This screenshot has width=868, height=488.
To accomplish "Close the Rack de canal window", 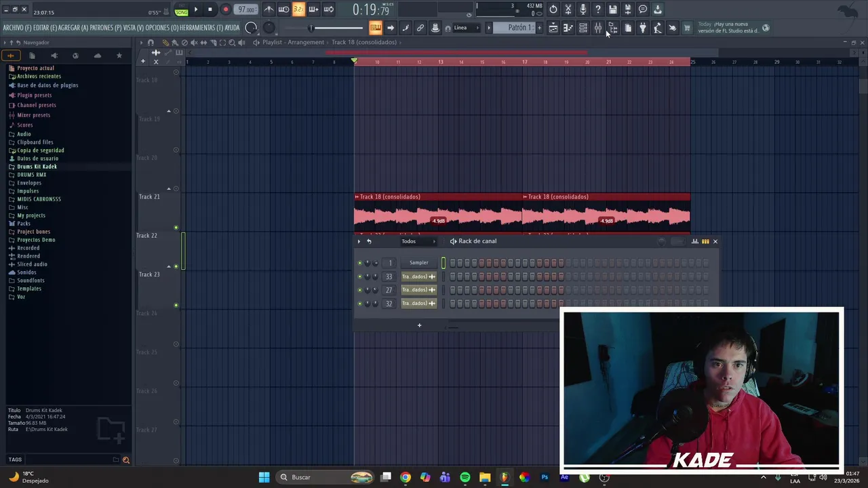I will (x=715, y=241).
